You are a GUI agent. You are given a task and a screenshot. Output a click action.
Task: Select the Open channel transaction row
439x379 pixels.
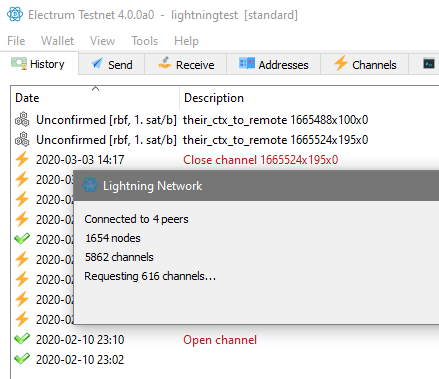tap(225, 340)
